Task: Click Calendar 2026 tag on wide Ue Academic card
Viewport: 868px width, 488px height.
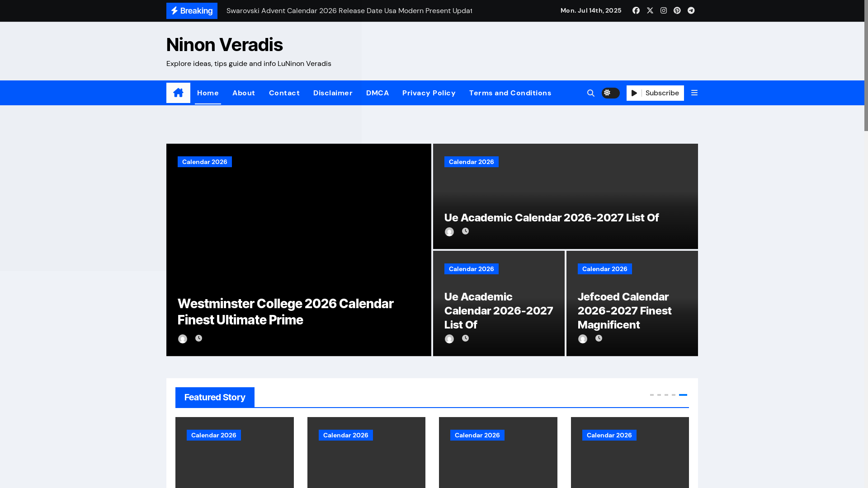Action: point(472,162)
